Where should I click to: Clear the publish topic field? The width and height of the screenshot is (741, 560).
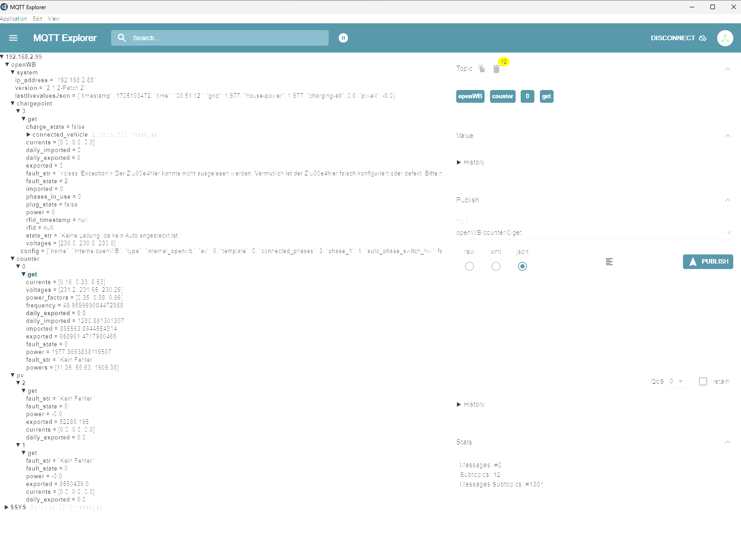click(x=729, y=232)
